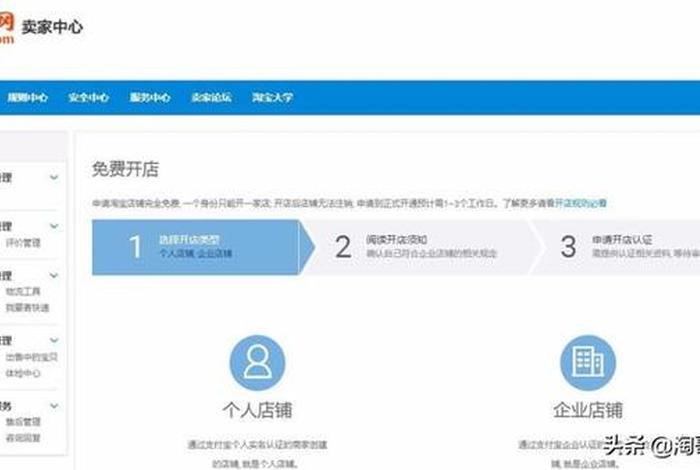Collapse the topmost sidebar group chevron
Viewport: 700px width, 470px height.
tap(54, 177)
